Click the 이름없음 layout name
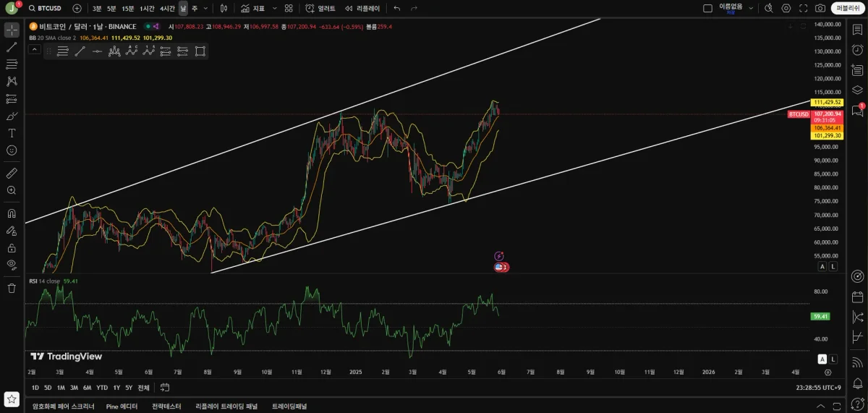 tap(731, 7)
